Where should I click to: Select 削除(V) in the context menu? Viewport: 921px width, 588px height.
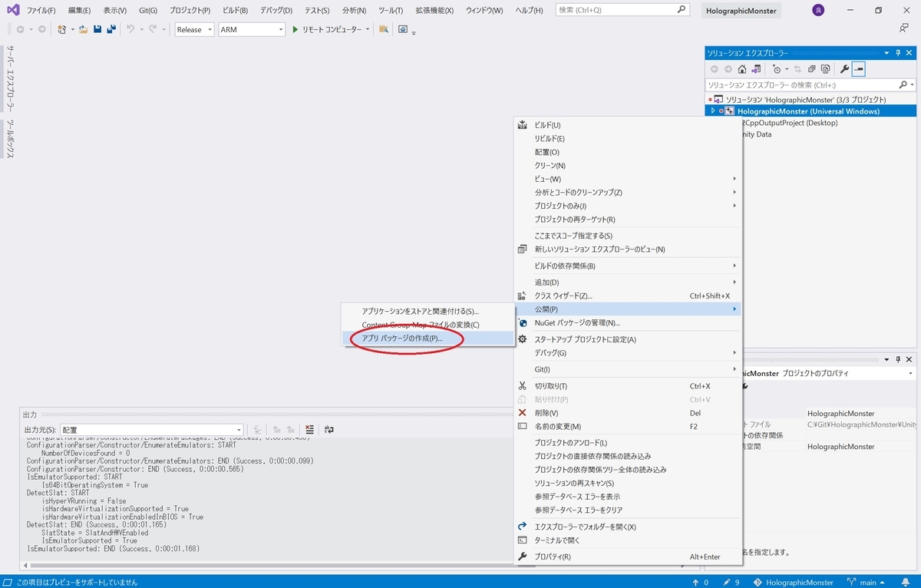[629, 413]
